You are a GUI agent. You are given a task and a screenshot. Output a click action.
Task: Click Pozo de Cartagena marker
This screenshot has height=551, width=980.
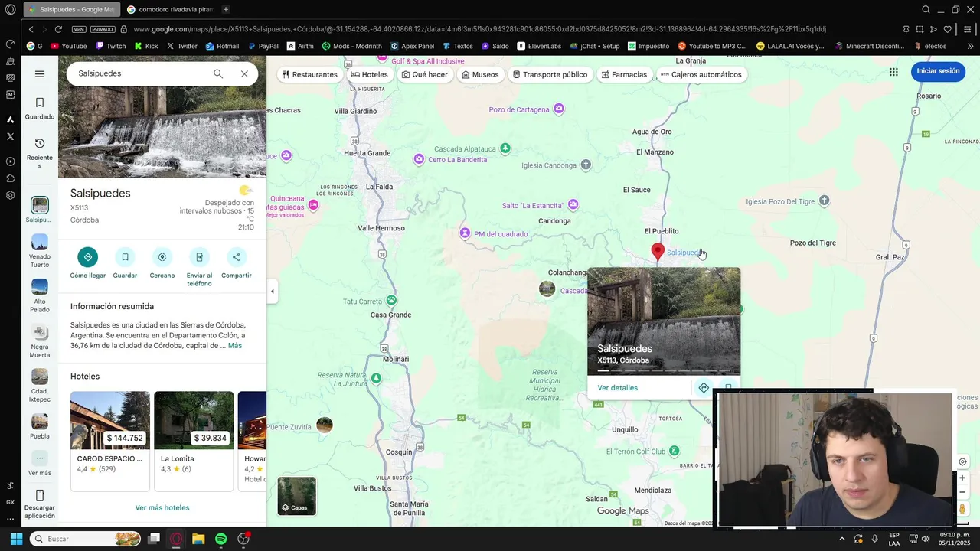tap(559, 109)
